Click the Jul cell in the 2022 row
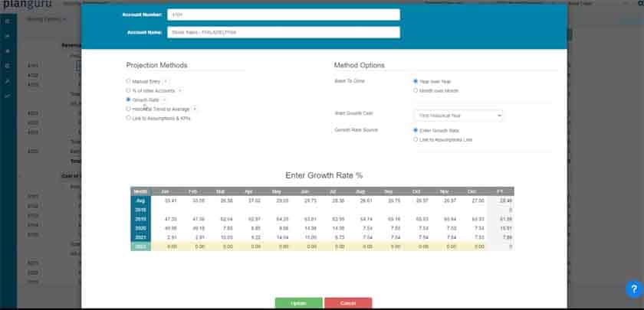 coord(334,246)
